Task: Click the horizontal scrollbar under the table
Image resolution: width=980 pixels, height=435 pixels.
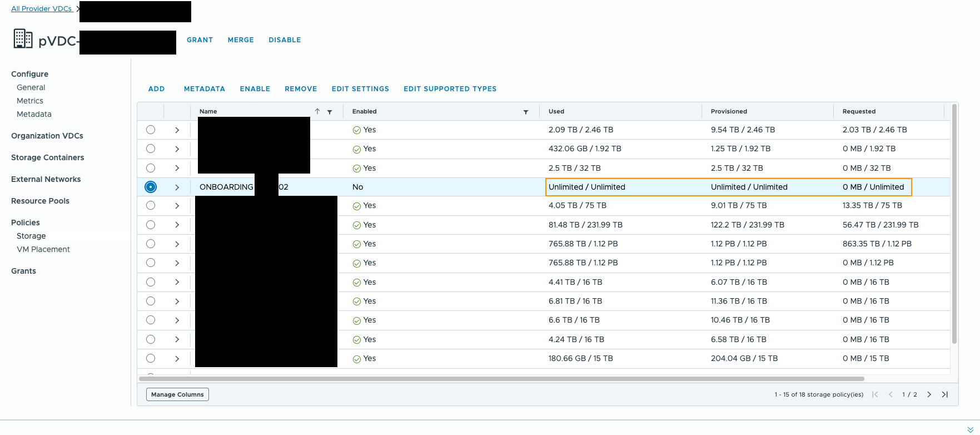Action: click(500, 379)
